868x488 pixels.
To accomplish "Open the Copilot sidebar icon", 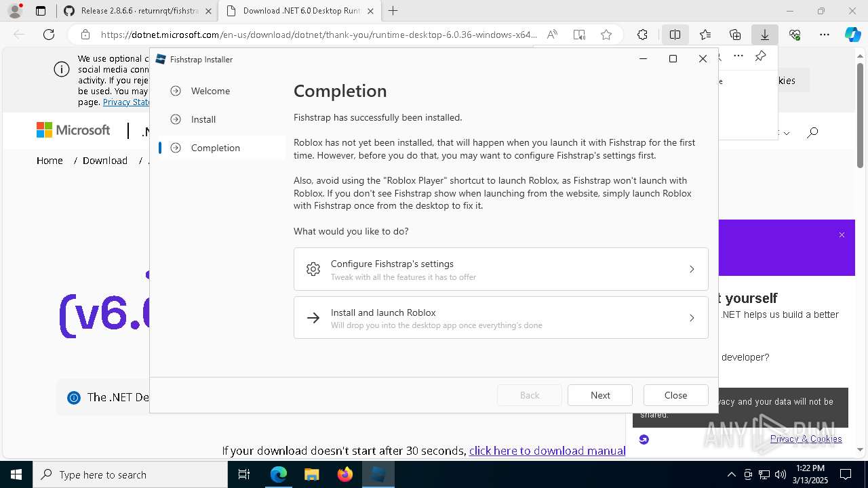I will [x=852, y=35].
